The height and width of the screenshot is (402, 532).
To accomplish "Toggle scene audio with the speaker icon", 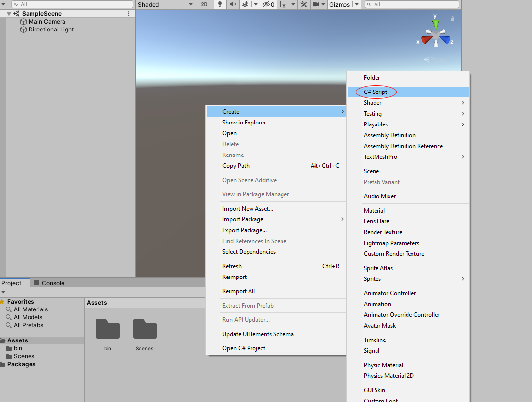I will point(232,4).
